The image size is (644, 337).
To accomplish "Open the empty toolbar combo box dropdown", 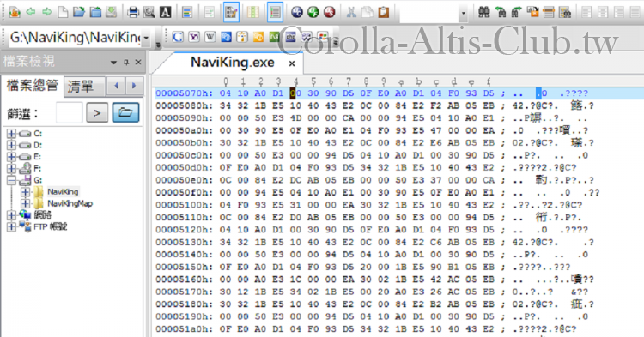I will (464, 13).
